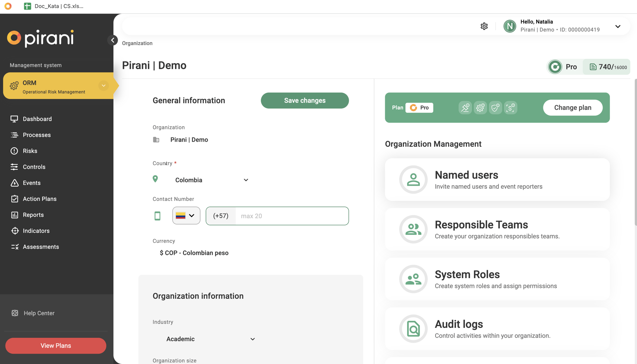The height and width of the screenshot is (364, 637).
Task: Click the first plan module icon
Action: click(x=465, y=108)
